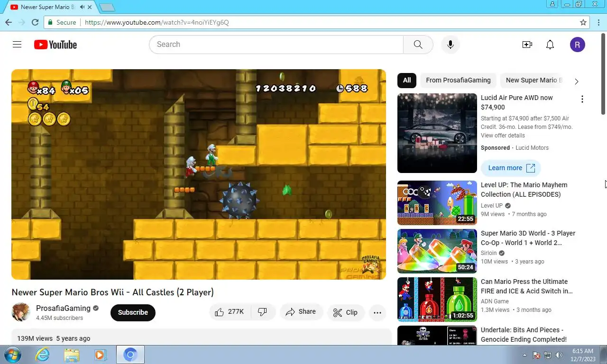Open the Create video icon
Viewport: 607px width, 364px height.
point(527,45)
